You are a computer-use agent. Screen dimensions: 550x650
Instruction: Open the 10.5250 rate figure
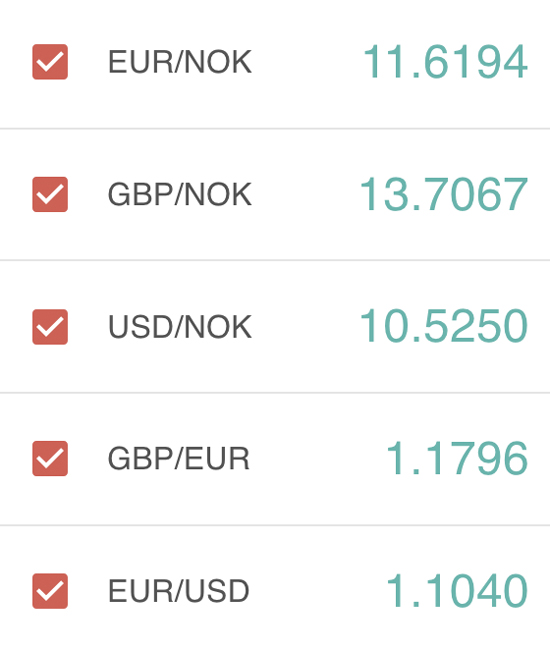(x=444, y=327)
